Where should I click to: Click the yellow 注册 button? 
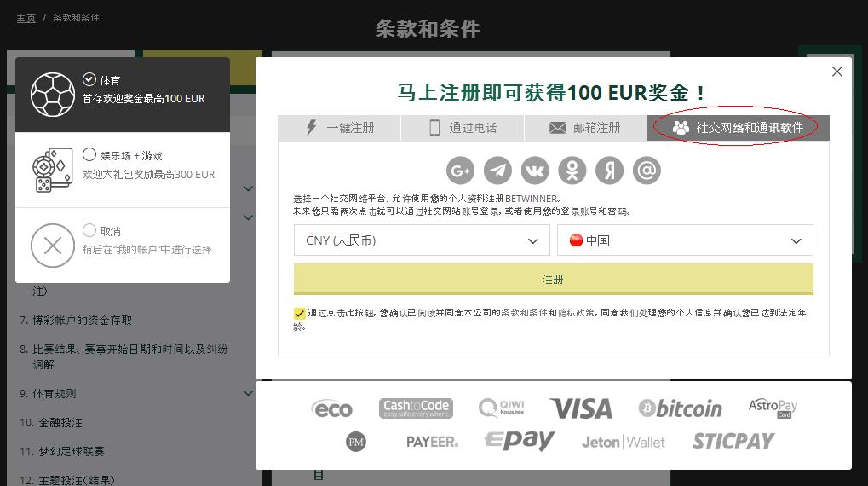tap(553, 280)
